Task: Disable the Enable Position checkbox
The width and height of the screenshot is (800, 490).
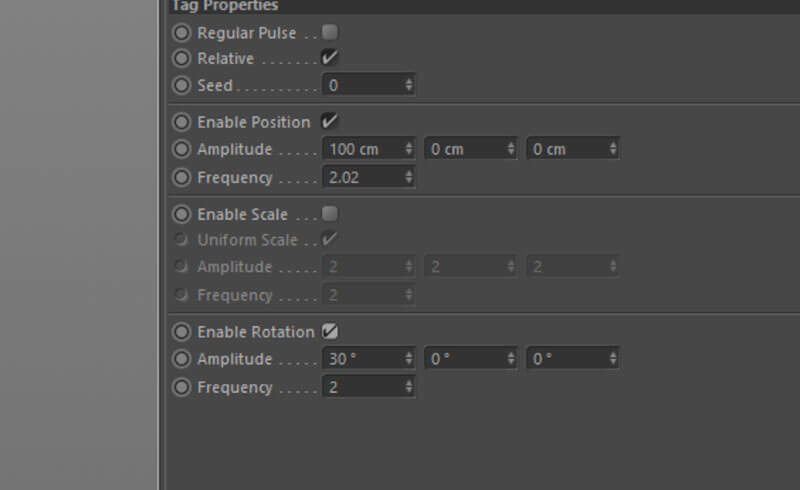Action: point(330,121)
